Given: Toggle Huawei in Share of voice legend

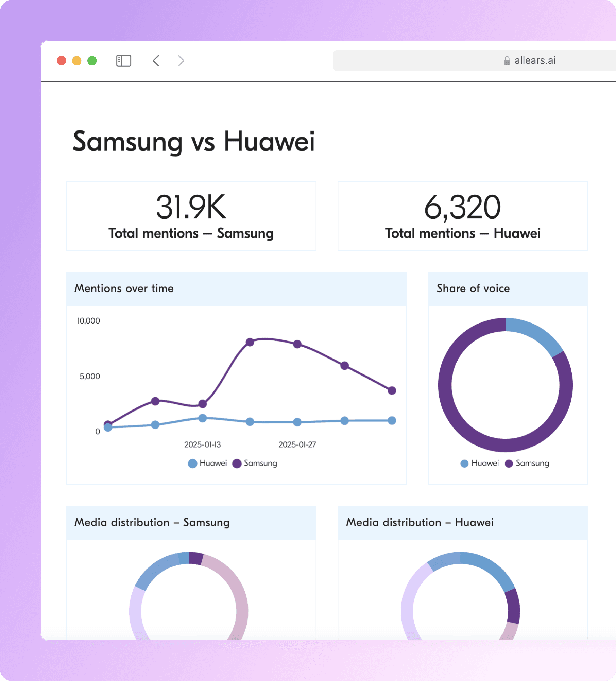Looking at the screenshot, I should tap(480, 464).
